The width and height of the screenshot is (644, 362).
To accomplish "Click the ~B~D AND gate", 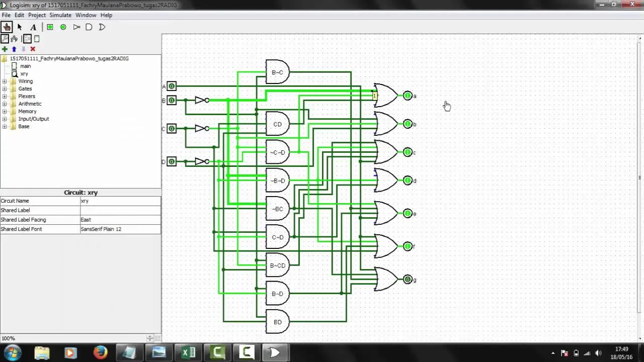I will [x=277, y=180].
